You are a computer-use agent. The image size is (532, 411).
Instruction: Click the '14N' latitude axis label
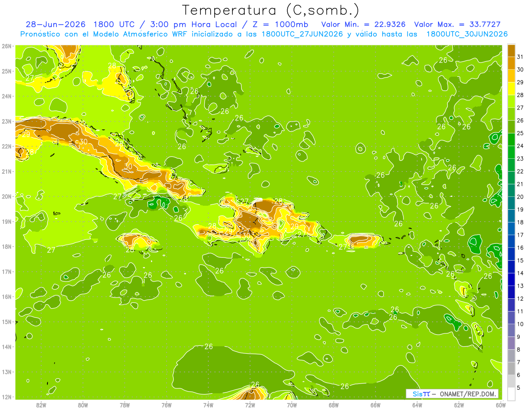click(7, 347)
